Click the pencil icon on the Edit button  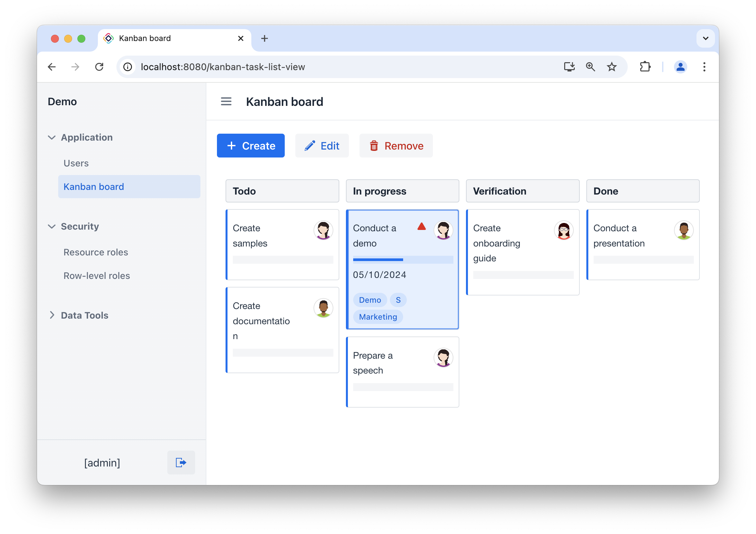[x=310, y=146]
